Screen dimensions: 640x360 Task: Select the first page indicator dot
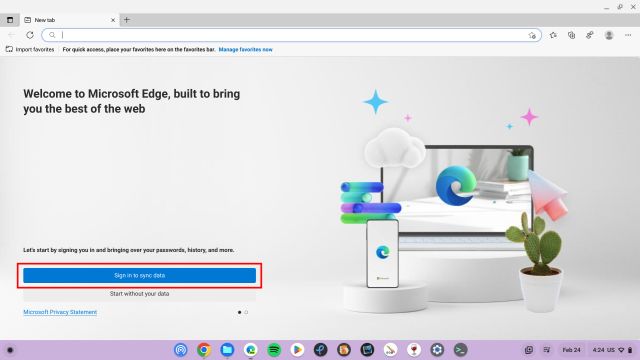[x=239, y=312]
